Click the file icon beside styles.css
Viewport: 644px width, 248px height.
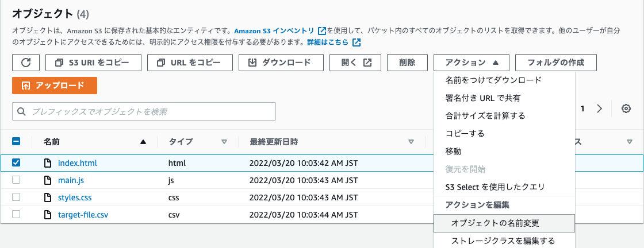(x=48, y=197)
